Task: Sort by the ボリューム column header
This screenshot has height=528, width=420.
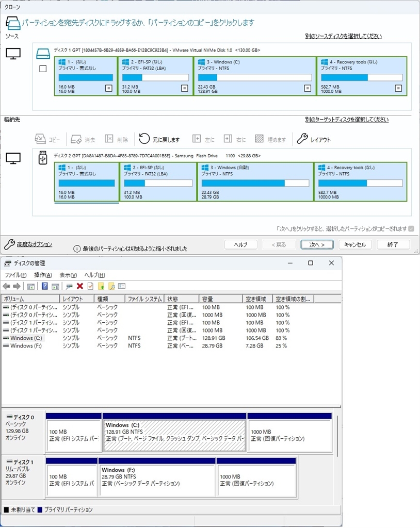Action: pos(30,299)
